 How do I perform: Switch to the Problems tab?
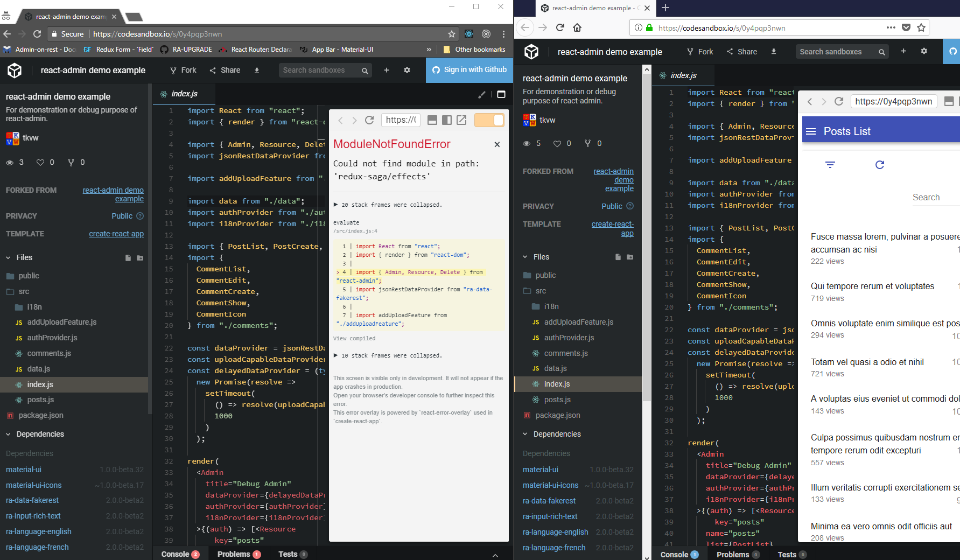pyautogui.click(x=235, y=554)
